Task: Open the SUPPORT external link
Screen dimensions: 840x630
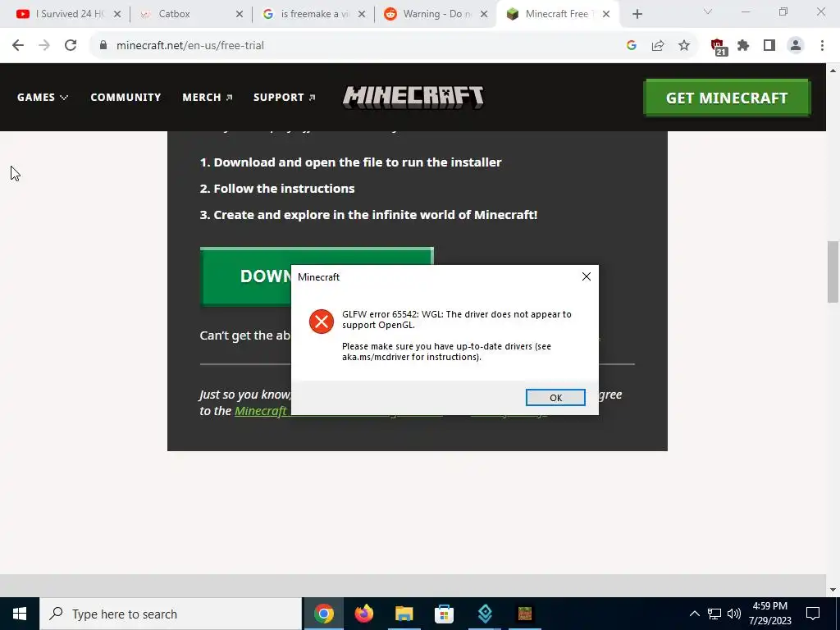Action: click(285, 97)
